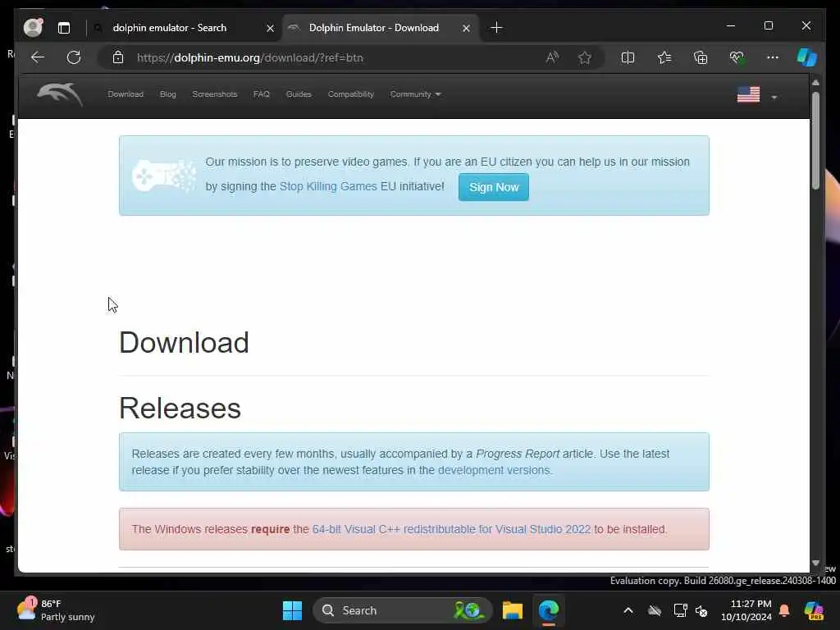Viewport: 840px width, 630px height.
Task: Click scrollbar up arrow
Action: [815, 83]
